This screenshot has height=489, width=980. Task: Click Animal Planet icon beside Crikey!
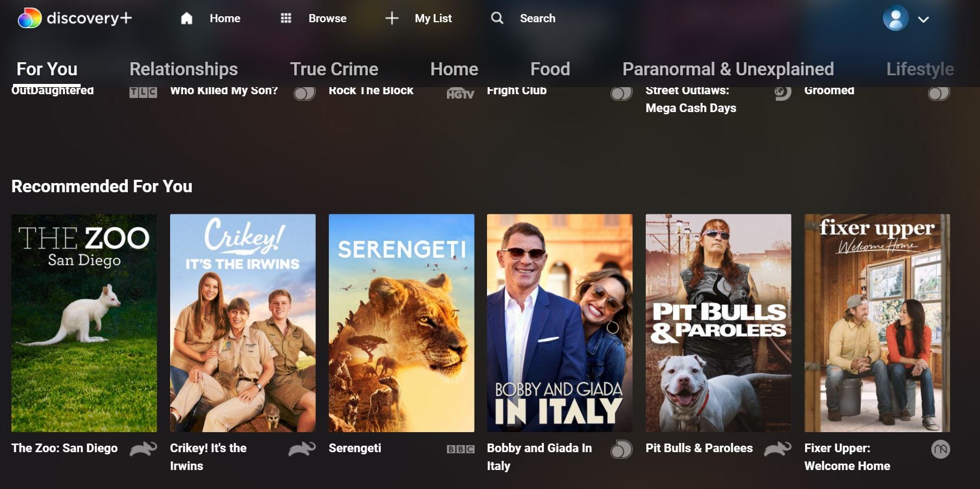click(x=302, y=449)
